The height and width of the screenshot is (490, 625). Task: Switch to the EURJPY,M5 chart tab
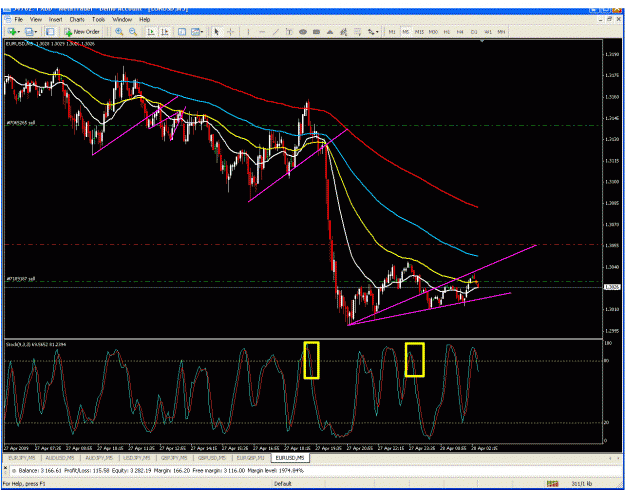click(21, 459)
